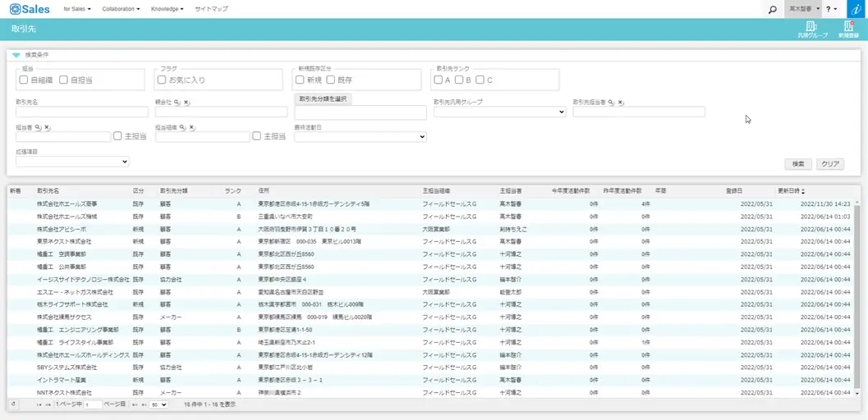
Task: Check rank C checkbox
Action: click(480, 80)
